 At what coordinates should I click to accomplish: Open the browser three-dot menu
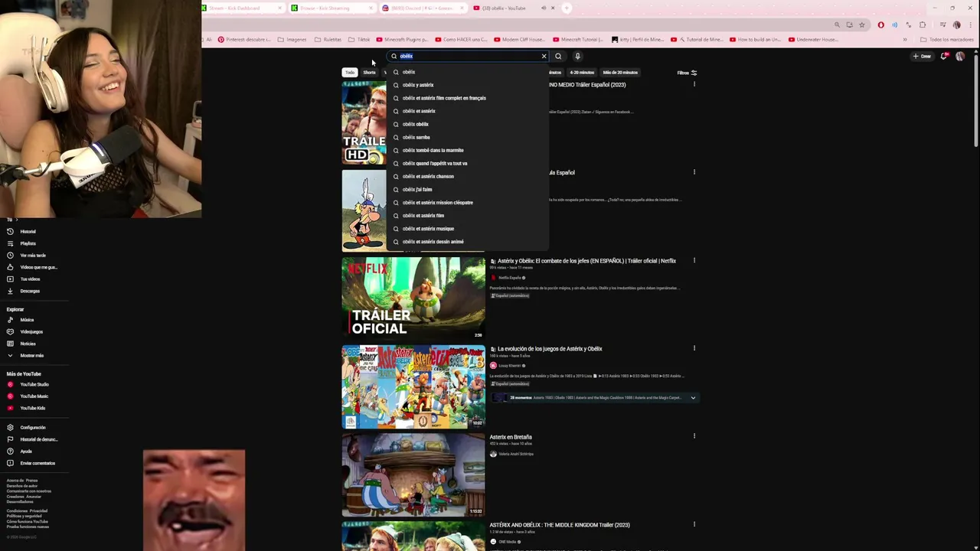[x=970, y=24]
